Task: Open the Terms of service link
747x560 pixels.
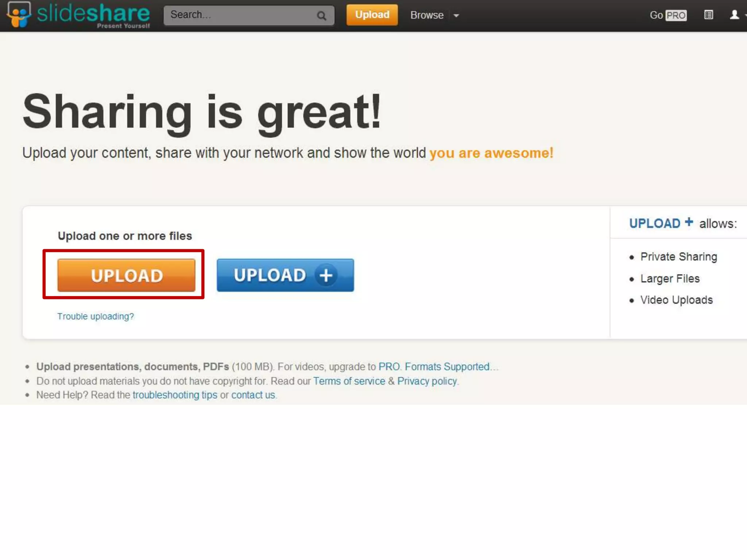Action: [349, 381]
